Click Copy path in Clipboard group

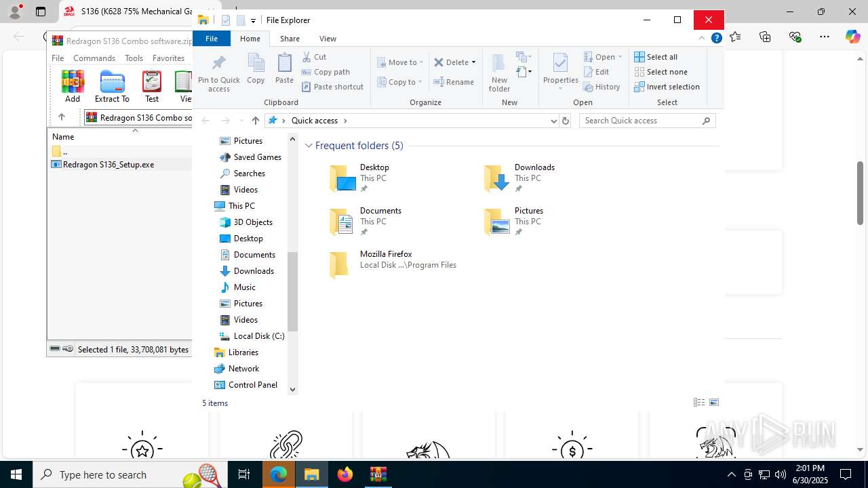(325, 72)
